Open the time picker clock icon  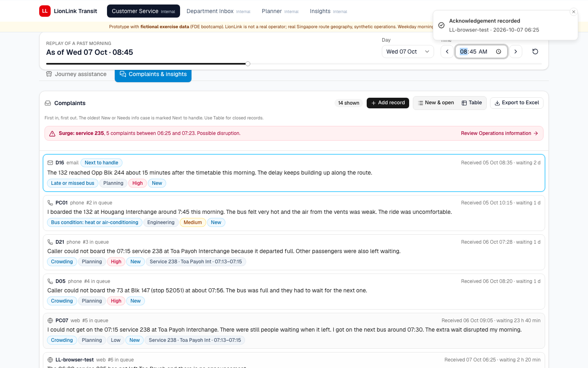pyautogui.click(x=499, y=52)
